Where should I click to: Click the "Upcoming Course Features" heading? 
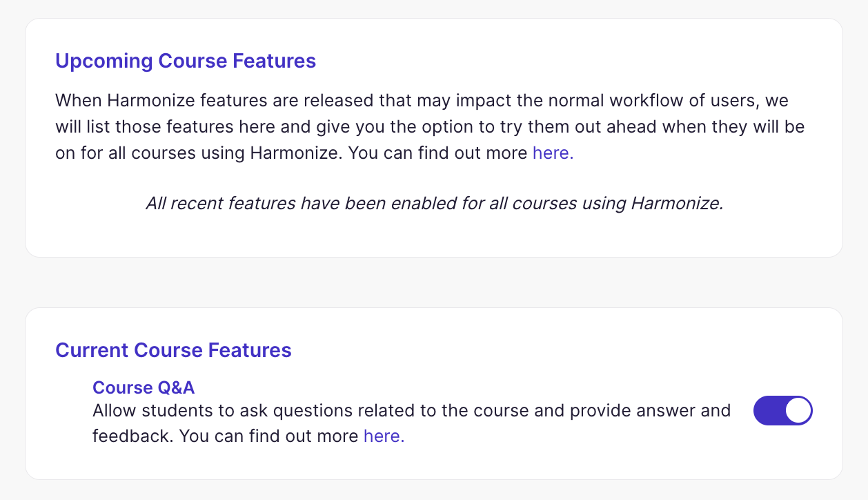click(x=186, y=61)
